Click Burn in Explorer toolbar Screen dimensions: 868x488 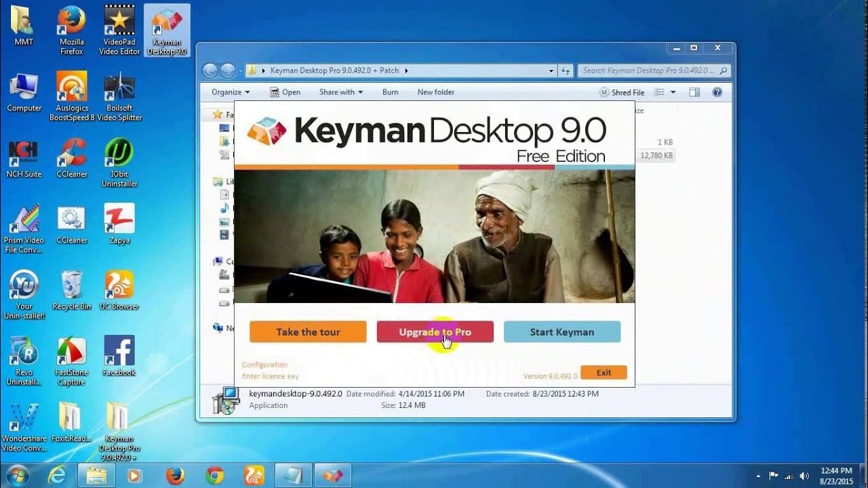[x=390, y=92]
